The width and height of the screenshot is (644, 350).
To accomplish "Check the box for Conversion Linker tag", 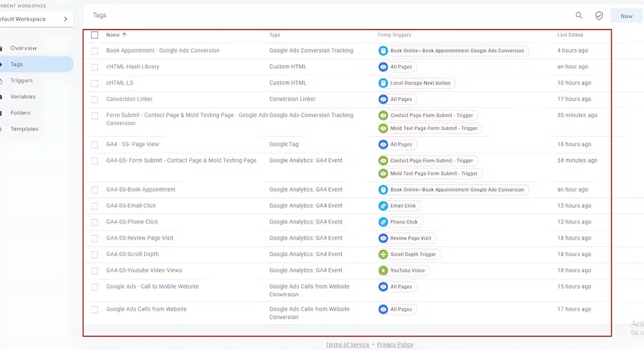I will pos(95,99).
